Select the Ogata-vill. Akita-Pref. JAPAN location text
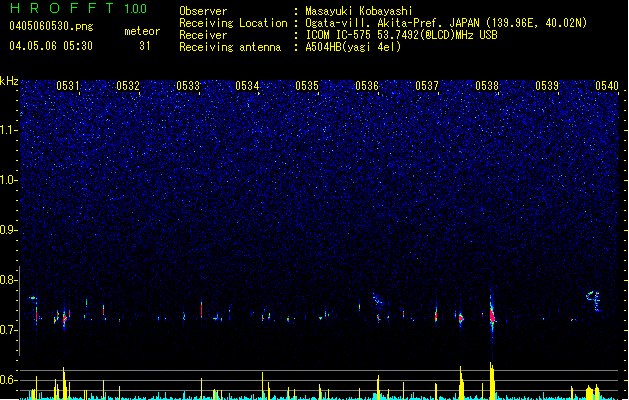The height and width of the screenshot is (400, 629). point(446,23)
